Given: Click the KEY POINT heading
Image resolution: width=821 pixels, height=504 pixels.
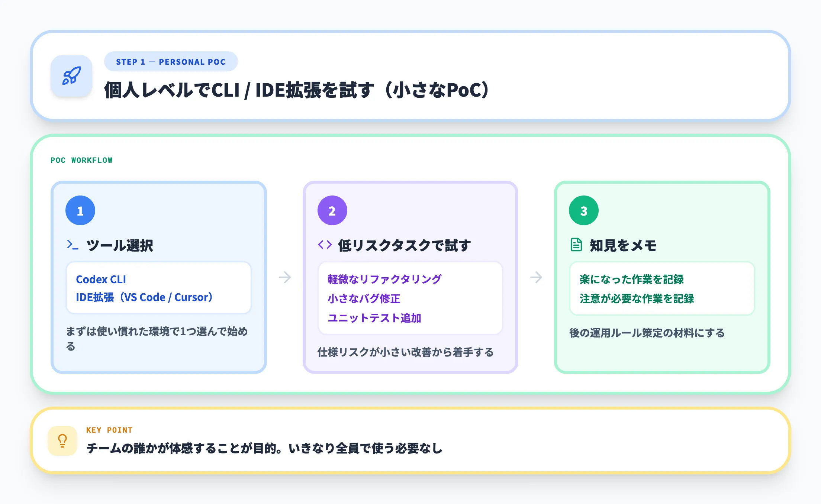Looking at the screenshot, I should [109, 430].
